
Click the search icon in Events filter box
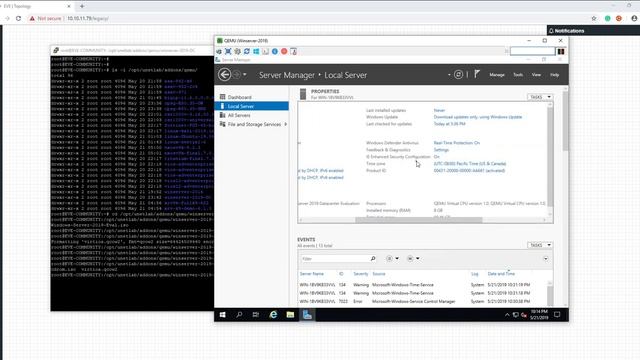point(373,258)
